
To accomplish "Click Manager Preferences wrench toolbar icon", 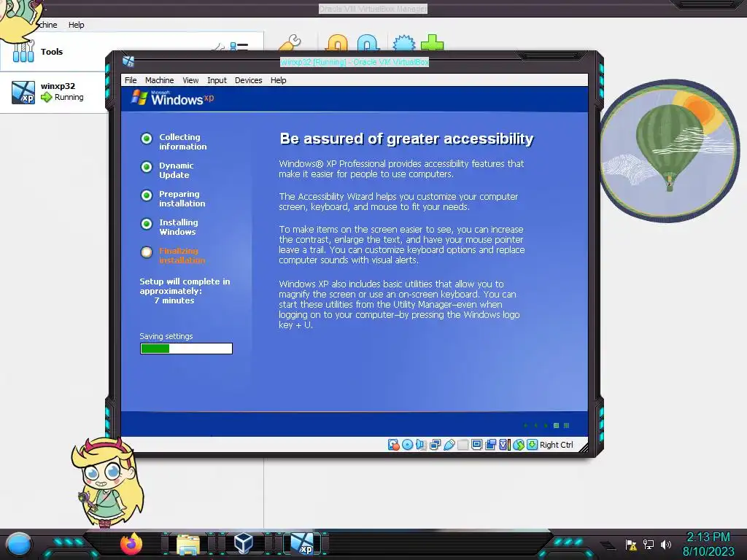I will [x=290, y=43].
